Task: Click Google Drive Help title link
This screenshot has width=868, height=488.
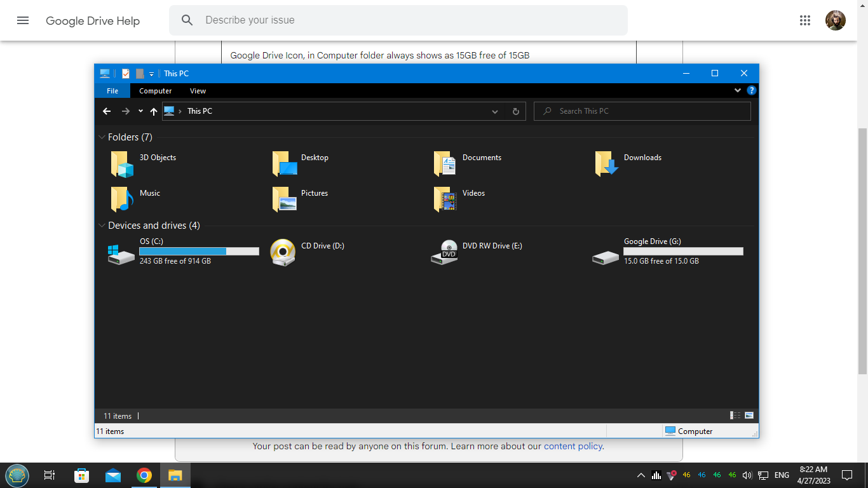Action: click(93, 21)
